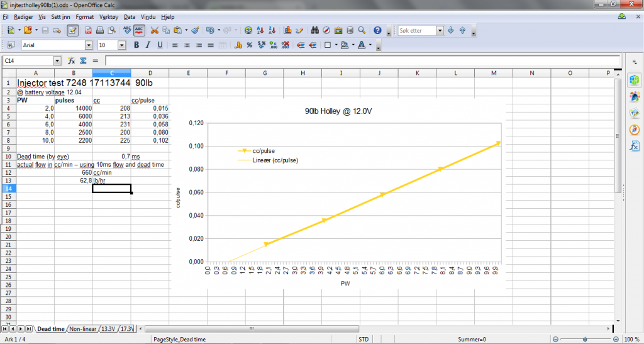Switch to the Non-linear sheet tab
Screen dimensions: 644x344
(x=82, y=329)
